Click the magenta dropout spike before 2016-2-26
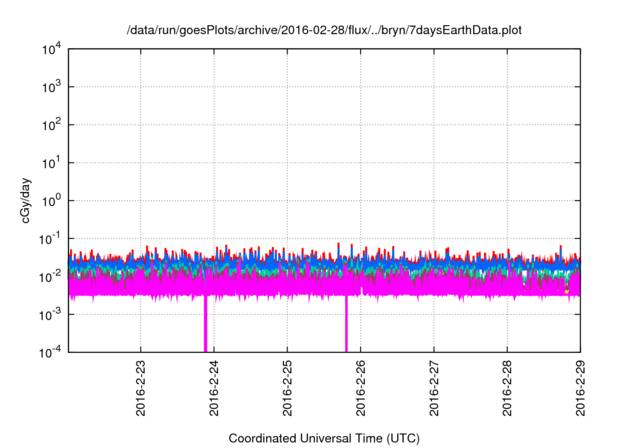 346,324
